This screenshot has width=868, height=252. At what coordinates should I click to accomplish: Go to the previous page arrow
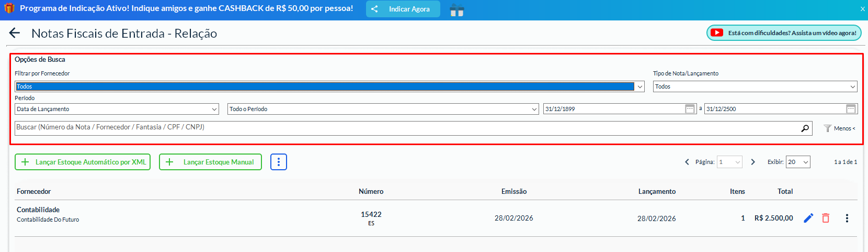coord(687,162)
